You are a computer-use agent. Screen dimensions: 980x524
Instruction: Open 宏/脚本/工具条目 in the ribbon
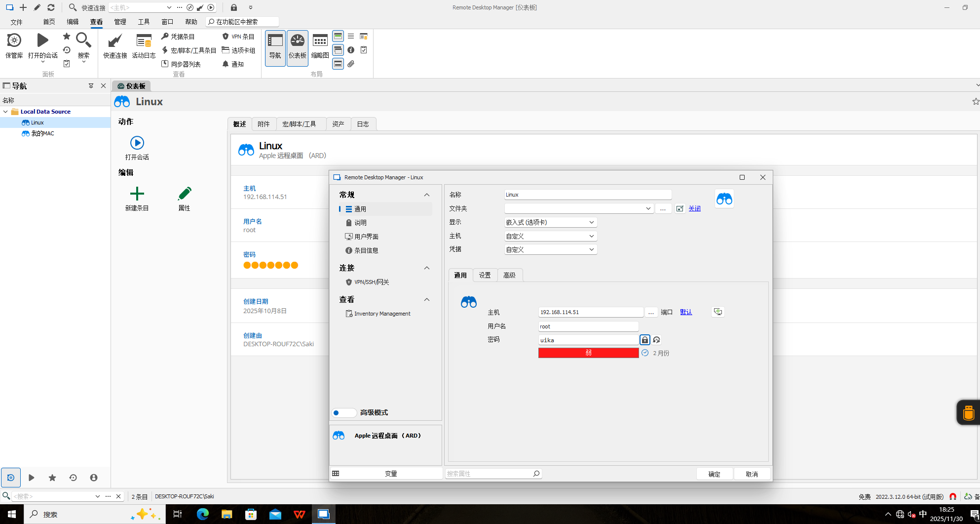tap(189, 50)
